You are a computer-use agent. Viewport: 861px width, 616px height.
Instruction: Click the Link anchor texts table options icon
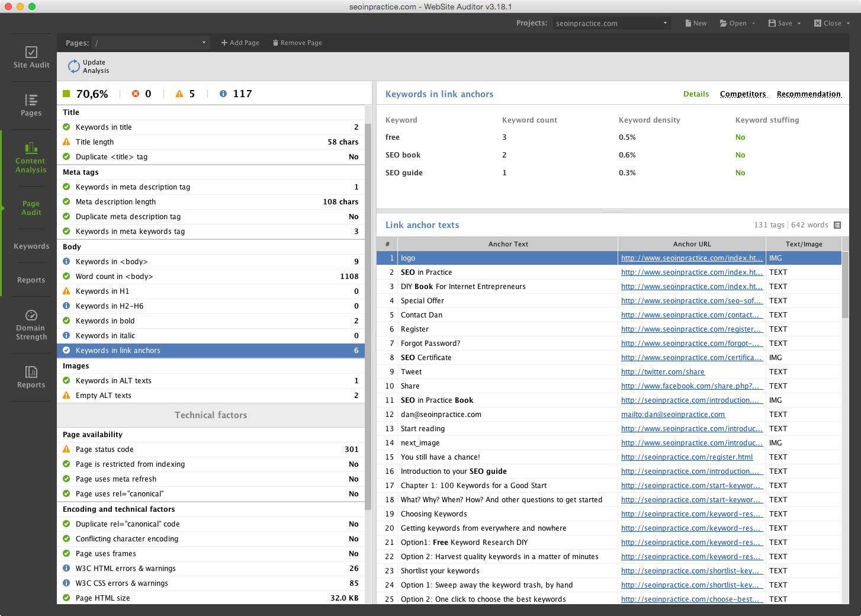pos(837,225)
